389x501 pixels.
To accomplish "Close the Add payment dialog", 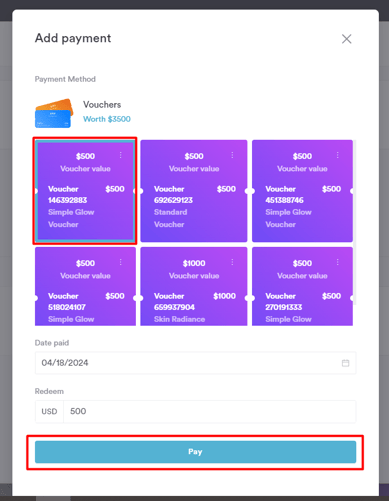I will click(347, 39).
